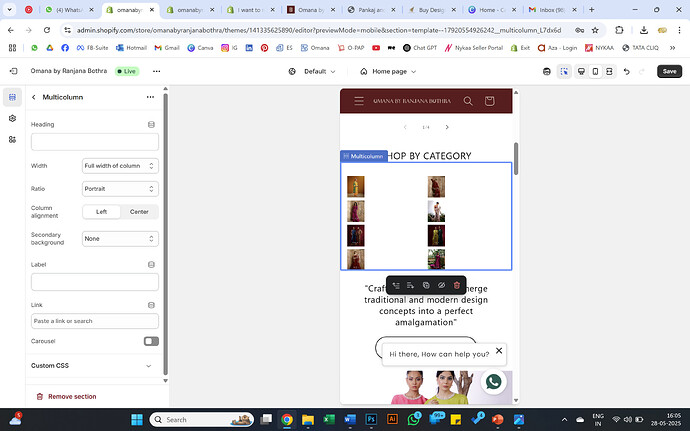
Task: Switch preview to mobile view
Action: (595, 71)
